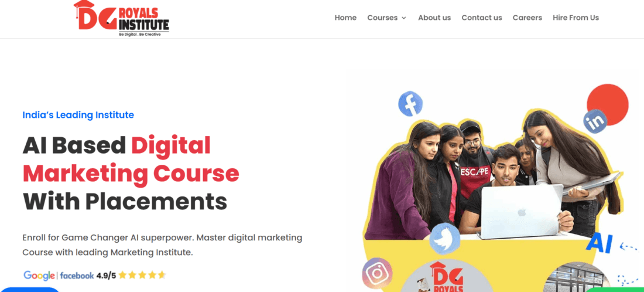
Task: Open Hire From Us link
Action: pyautogui.click(x=576, y=18)
